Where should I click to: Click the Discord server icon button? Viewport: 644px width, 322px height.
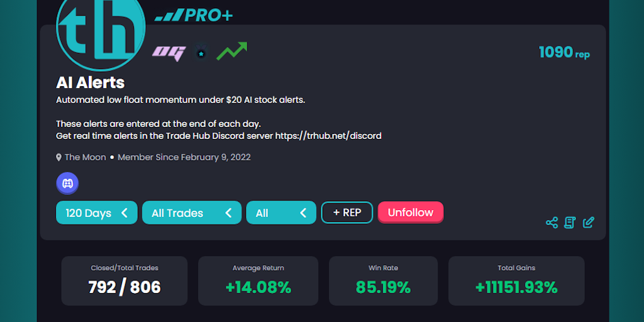point(67,184)
